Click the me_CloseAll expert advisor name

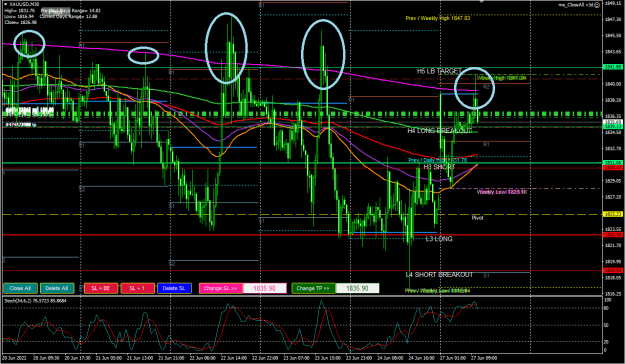point(572,5)
